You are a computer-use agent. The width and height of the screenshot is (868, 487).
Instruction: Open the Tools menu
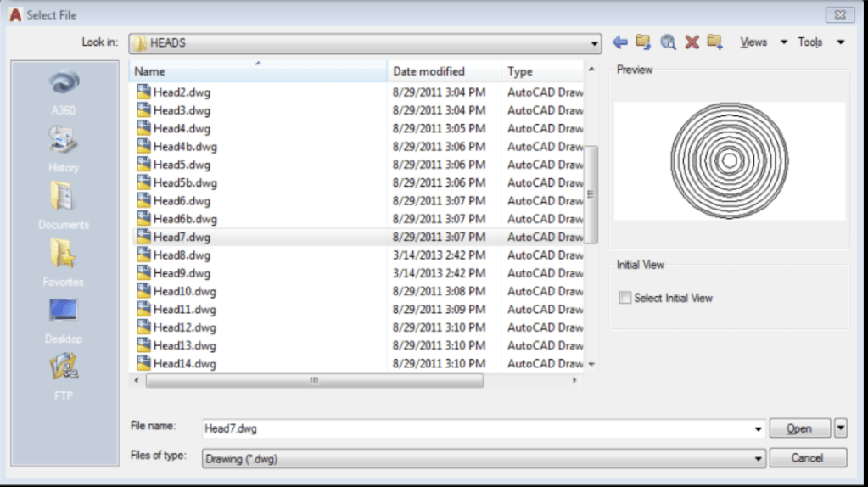(809, 42)
